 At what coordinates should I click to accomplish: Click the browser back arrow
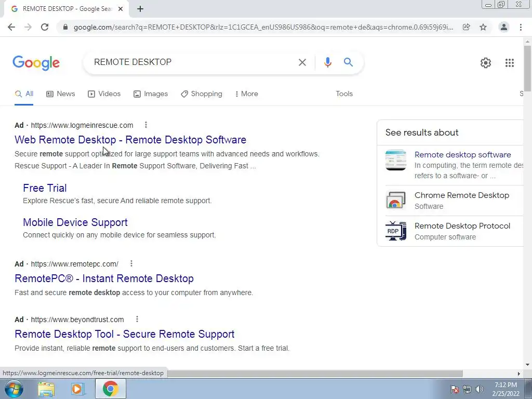(x=11, y=27)
